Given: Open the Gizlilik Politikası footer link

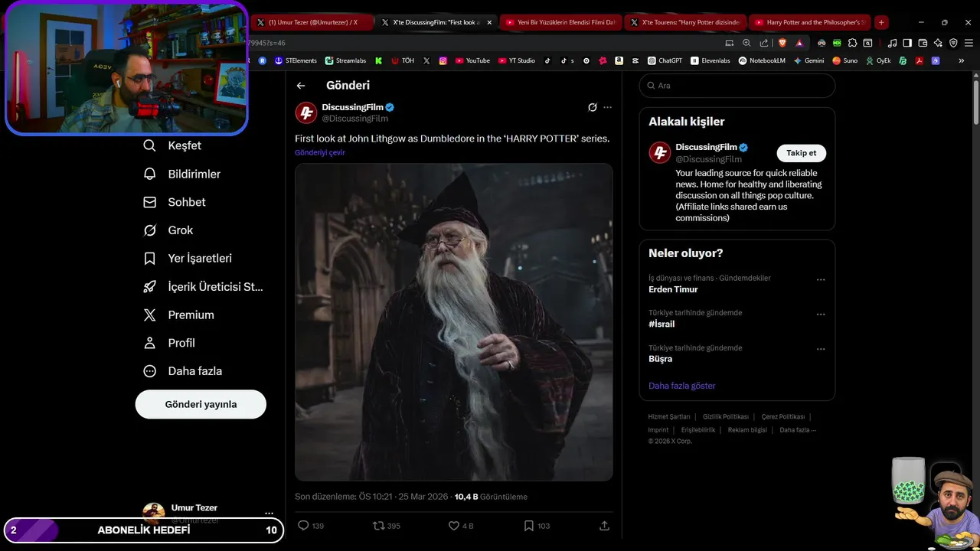Looking at the screenshot, I should click(x=726, y=416).
